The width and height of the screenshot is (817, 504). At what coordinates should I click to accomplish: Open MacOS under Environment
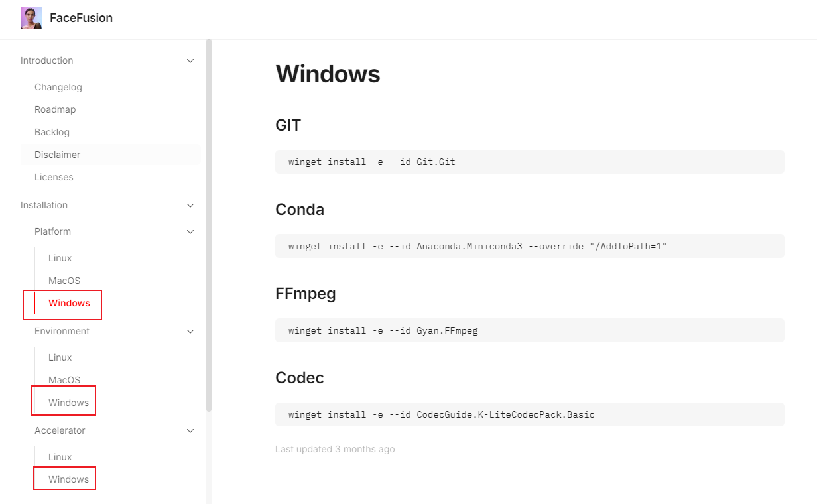pos(64,380)
